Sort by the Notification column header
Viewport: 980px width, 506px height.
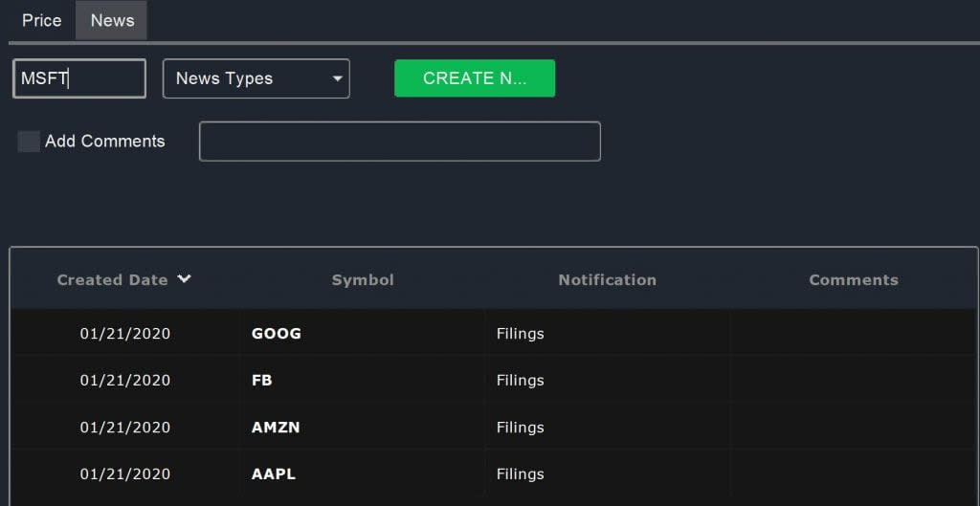tap(607, 280)
